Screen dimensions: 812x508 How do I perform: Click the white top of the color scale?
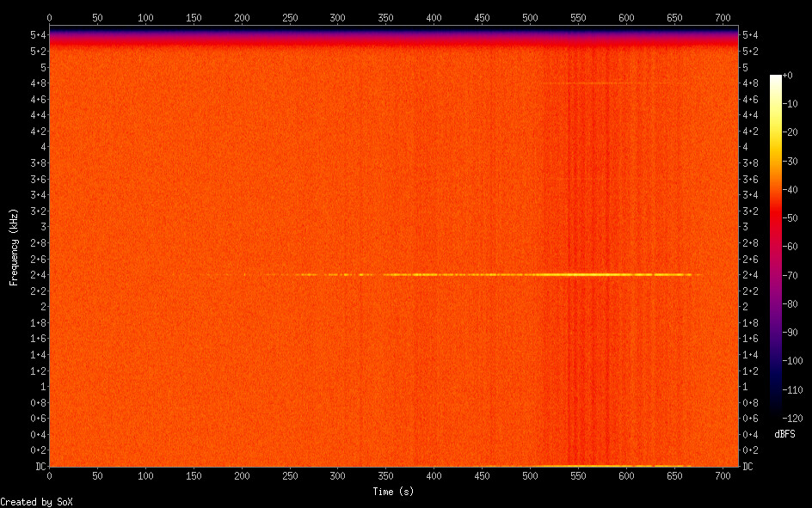tap(776, 78)
